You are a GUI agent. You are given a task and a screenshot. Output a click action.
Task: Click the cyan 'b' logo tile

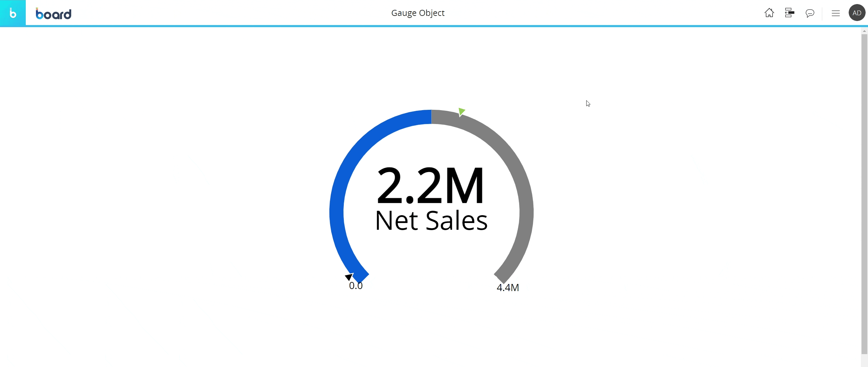click(x=13, y=13)
